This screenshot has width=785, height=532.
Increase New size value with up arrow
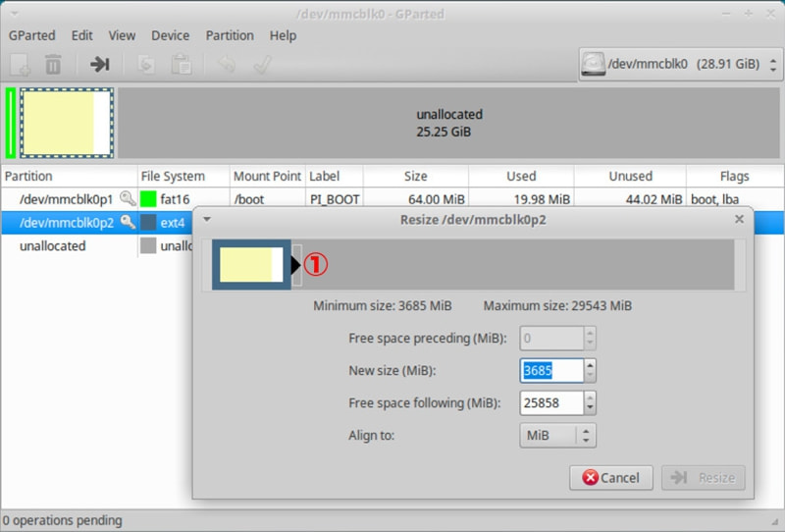(590, 365)
